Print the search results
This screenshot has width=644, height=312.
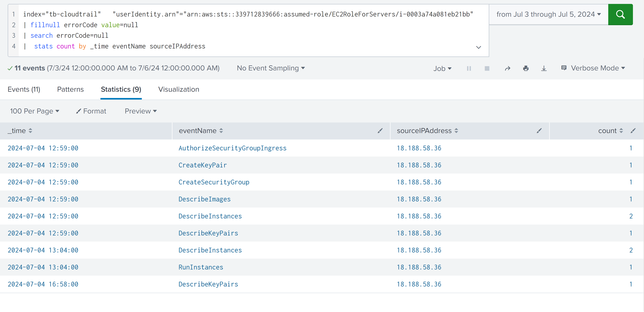[x=526, y=68]
